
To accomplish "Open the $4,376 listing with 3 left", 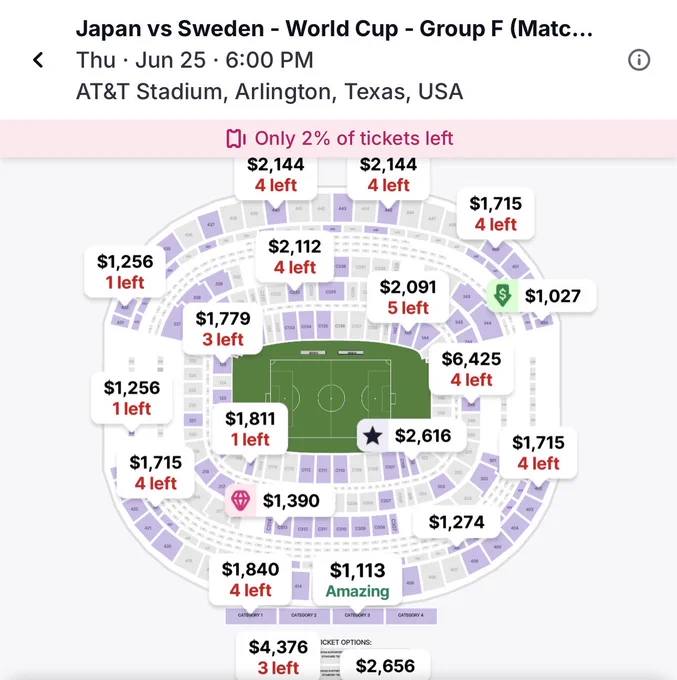I will click(x=278, y=657).
